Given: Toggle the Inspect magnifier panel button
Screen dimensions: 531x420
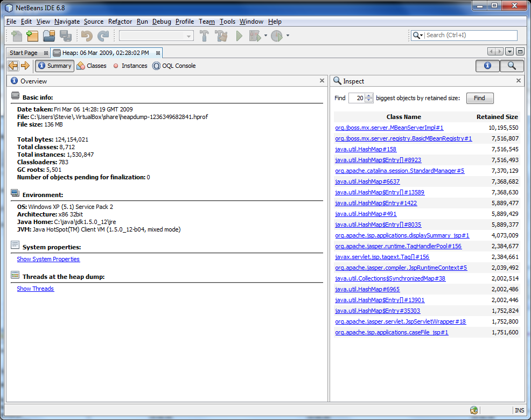Looking at the screenshot, I should click(x=512, y=66).
